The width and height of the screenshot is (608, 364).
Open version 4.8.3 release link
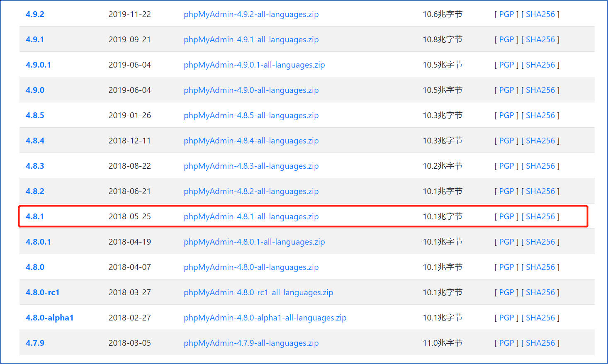[x=35, y=166]
